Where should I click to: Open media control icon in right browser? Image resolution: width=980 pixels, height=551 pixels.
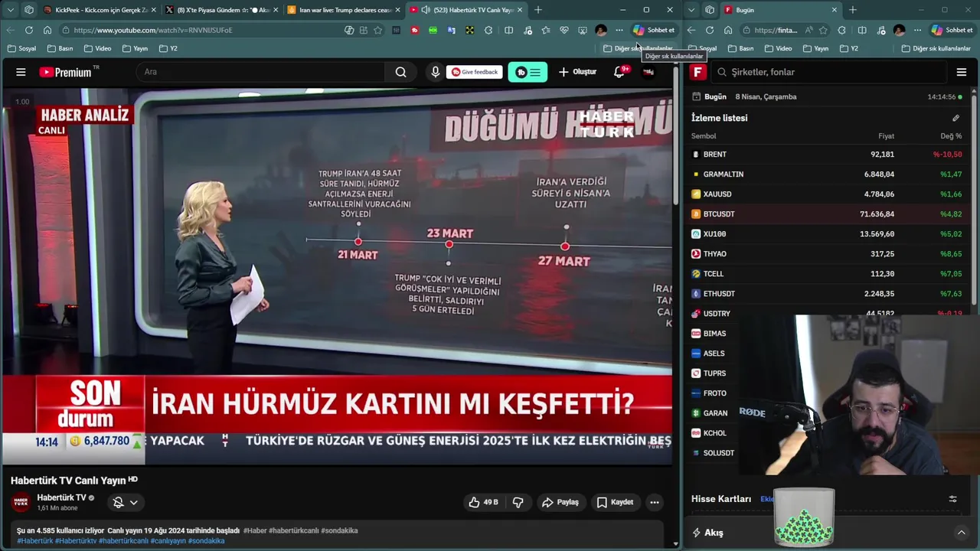coord(880,30)
